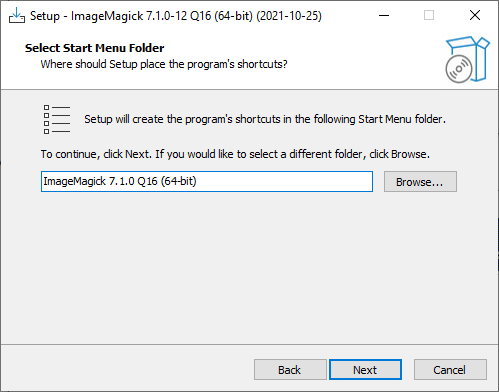
Task: Click the disabled maximize window button
Action: 429,15
